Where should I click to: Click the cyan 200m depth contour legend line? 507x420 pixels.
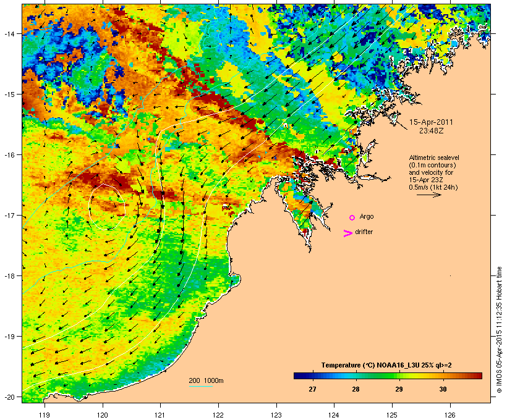(200, 386)
